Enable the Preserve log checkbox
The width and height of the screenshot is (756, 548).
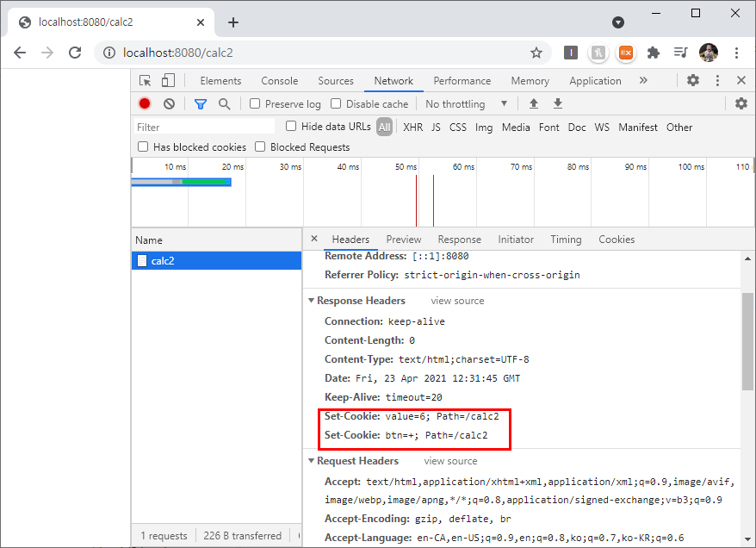pos(255,103)
